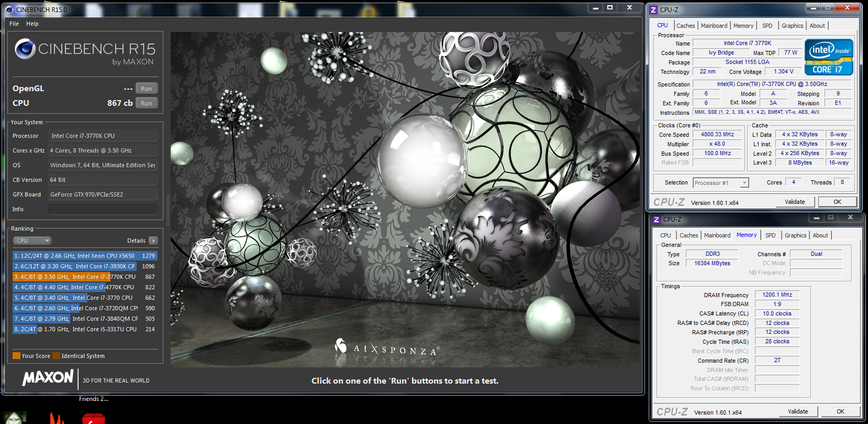Click the brown Identical System legend swatch
Viewport: 868px width, 424px height.
click(x=56, y=356)
